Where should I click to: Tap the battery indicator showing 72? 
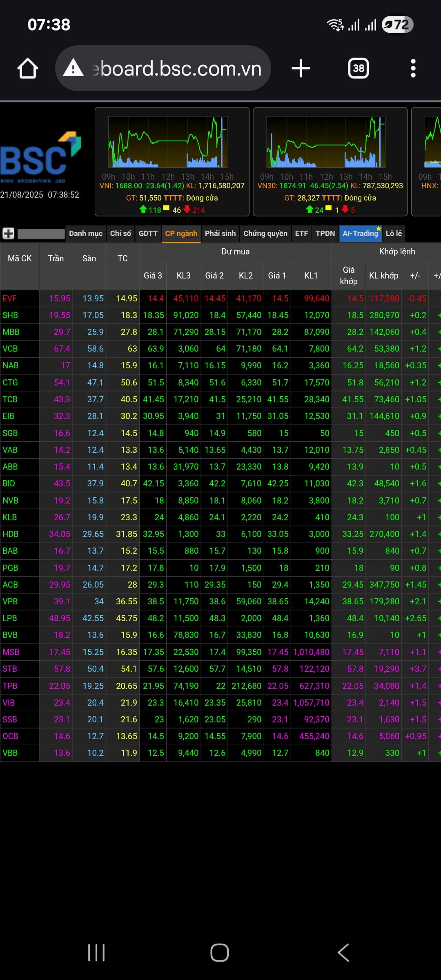(398, 25)
